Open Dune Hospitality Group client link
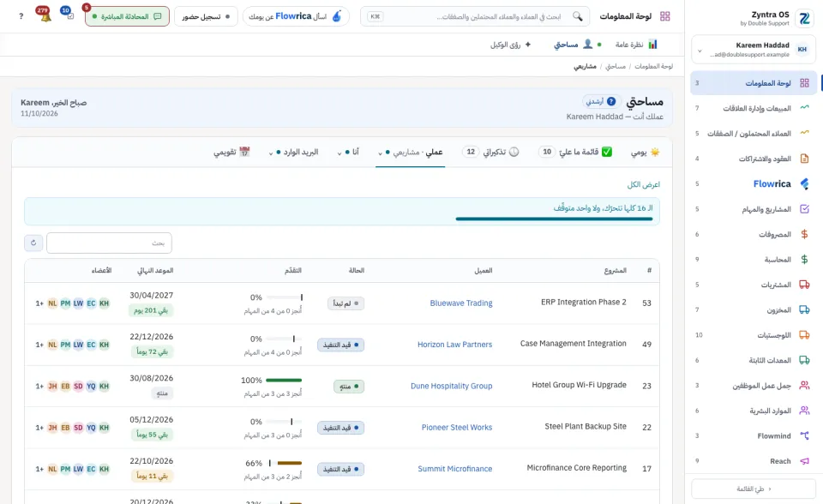This screenshot has height=504, width=823. (452, 386)
